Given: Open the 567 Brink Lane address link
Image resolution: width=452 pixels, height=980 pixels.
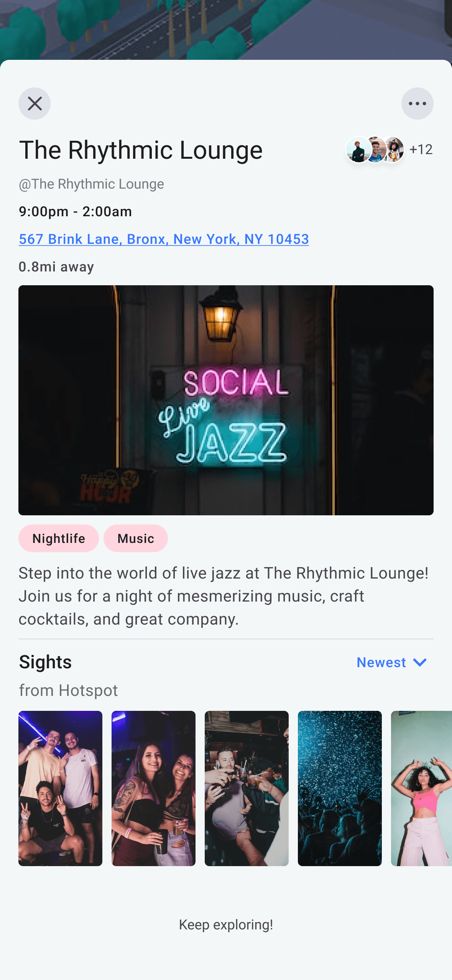Looking at the screenshot, I should coord(164,239).
